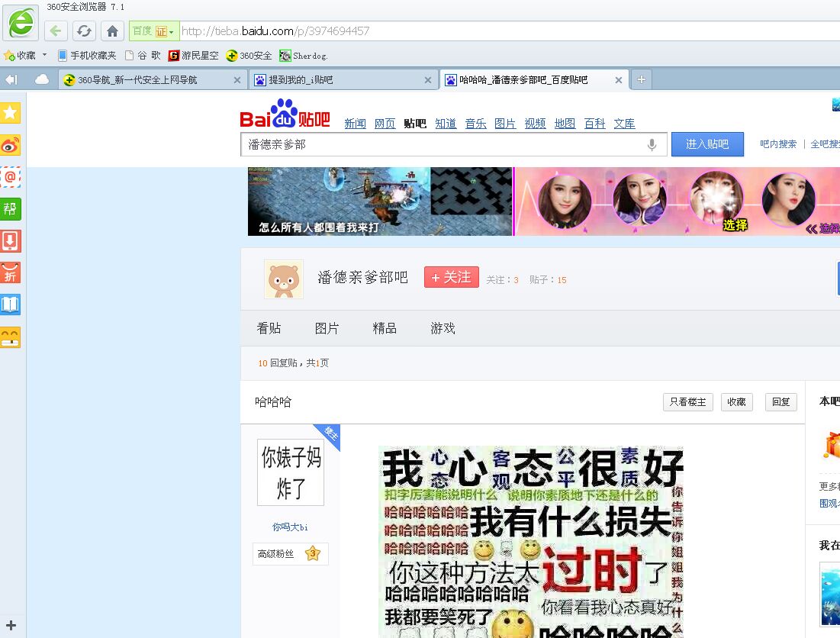The width and height of the screenshot is (840, 638).
Task: Click the game ad banner 怎么所有人都围着我来打
Action: point(380,201)
